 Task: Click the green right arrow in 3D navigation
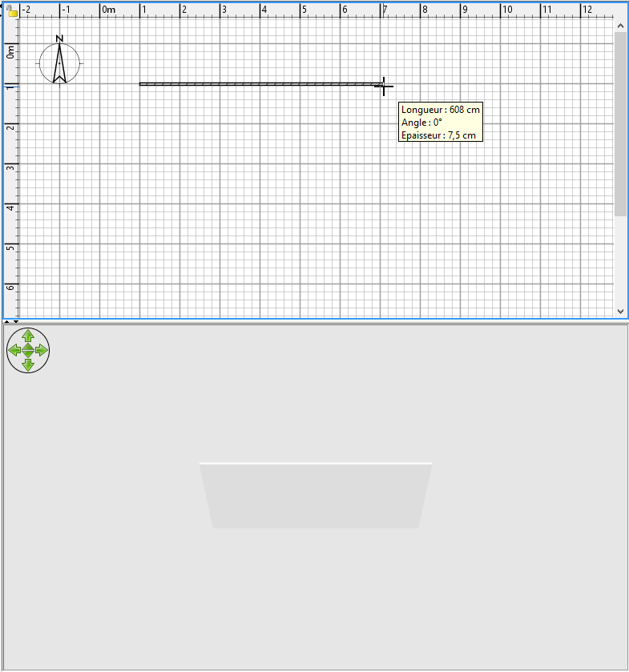[x=42, y=350]
